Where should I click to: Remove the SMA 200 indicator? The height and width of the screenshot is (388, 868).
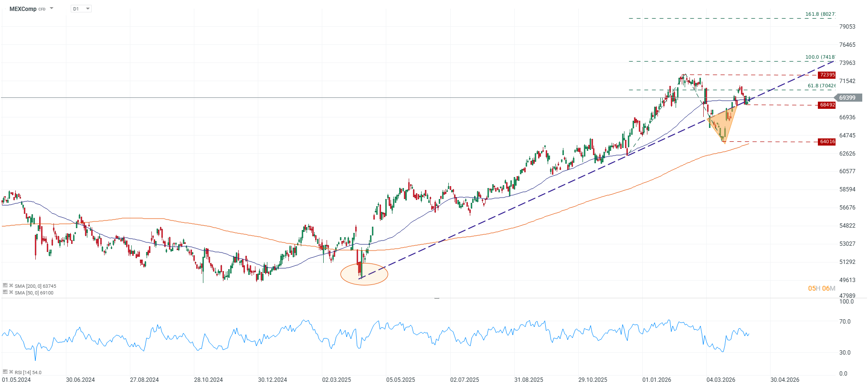click(x=11, y=286)
